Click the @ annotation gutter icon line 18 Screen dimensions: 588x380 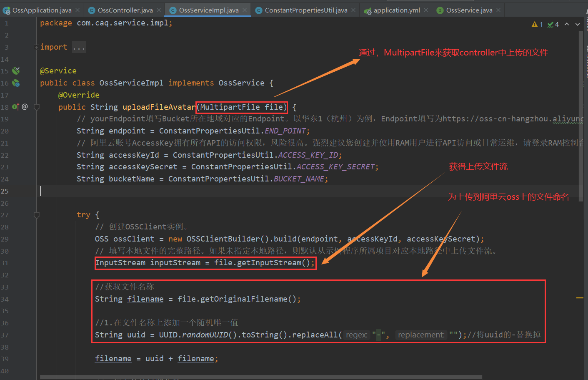25,107
